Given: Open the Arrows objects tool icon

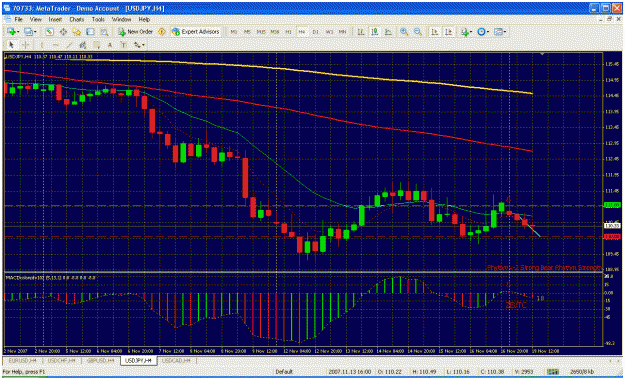Looking at the screenshot, I should click(x=137, y=45).
